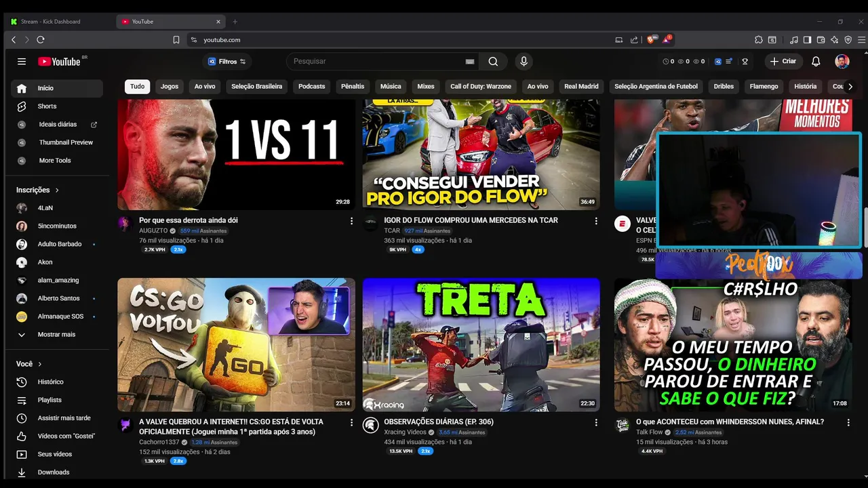Open a new browser tab
Viewport: 868px width, 488px height.
pos(235,22)
